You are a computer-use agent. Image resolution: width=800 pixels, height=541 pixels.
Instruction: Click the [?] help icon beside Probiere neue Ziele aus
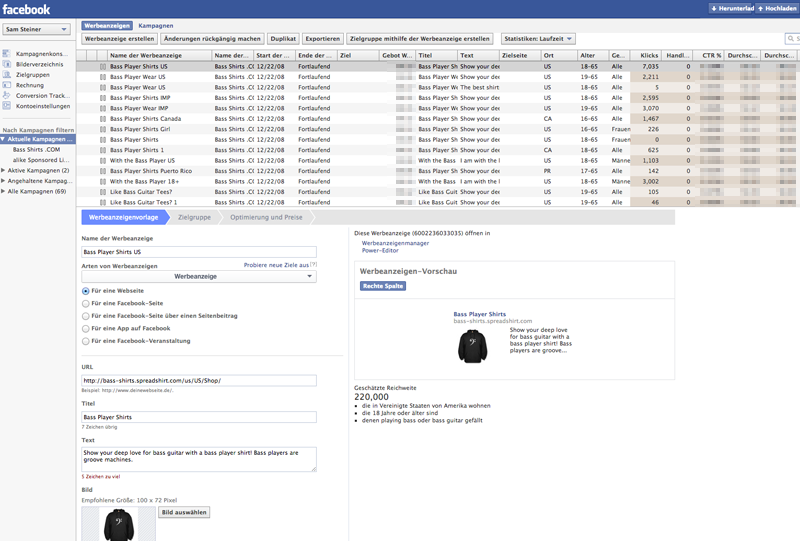pyautogui.click(x=313, y=264)
